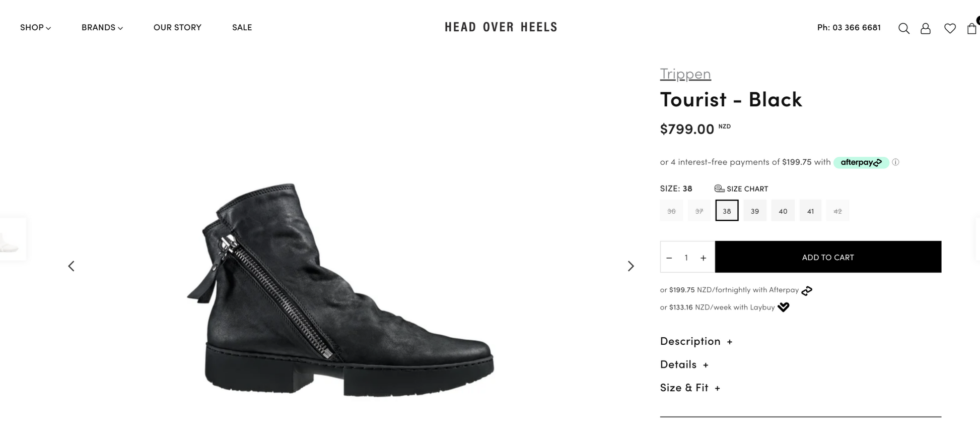Select size 40

tap(783, 211)
